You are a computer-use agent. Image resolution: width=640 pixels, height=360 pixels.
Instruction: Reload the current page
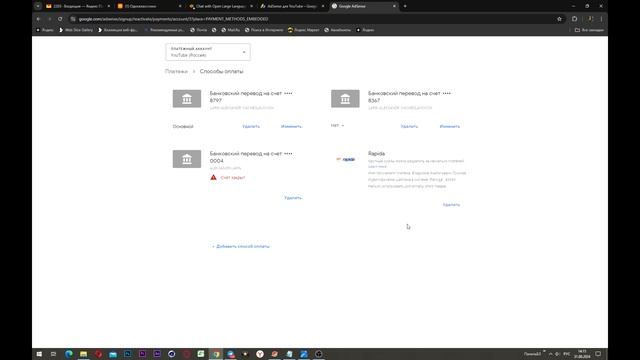pyautogui.click(x=60, y=19)
